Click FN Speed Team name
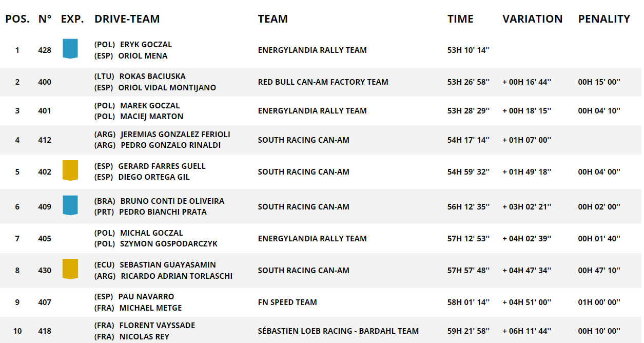Screen dimensions: 644x343 click(287, 302)
